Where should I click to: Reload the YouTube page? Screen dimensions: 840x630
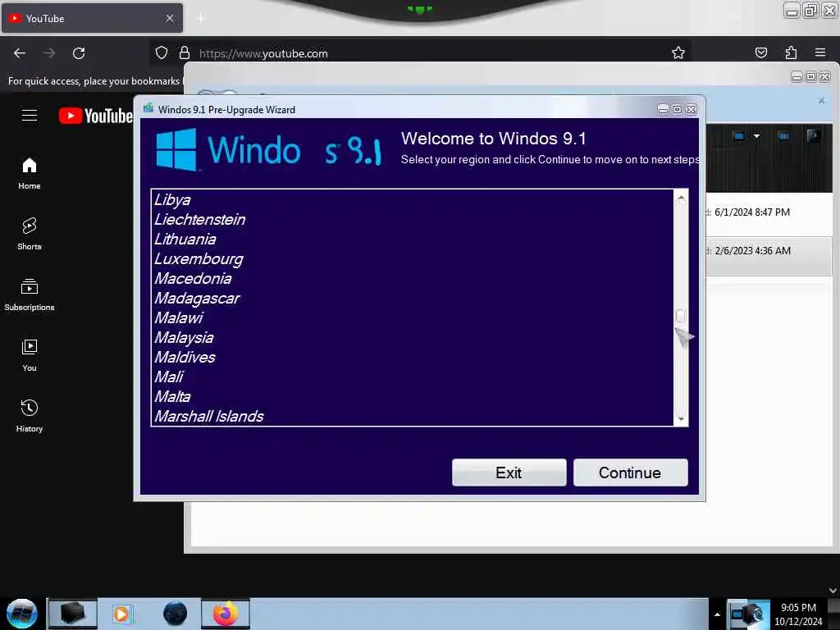[79, 53]
